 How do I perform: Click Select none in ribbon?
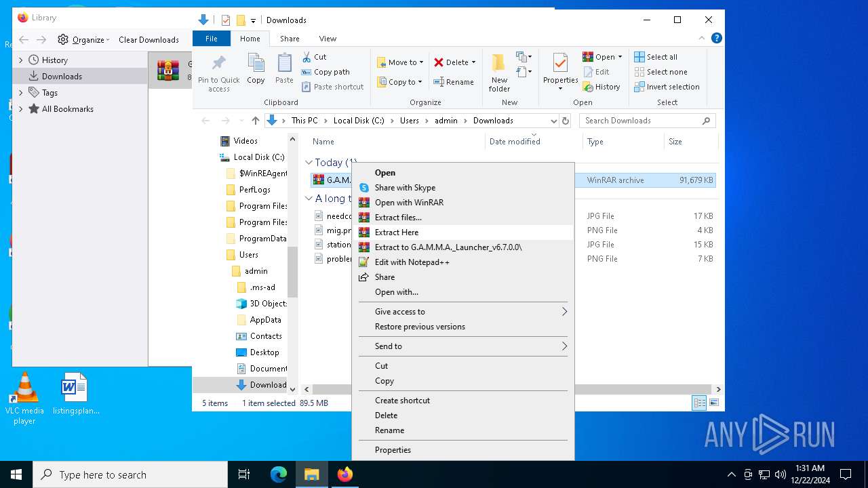click(660, 72)
